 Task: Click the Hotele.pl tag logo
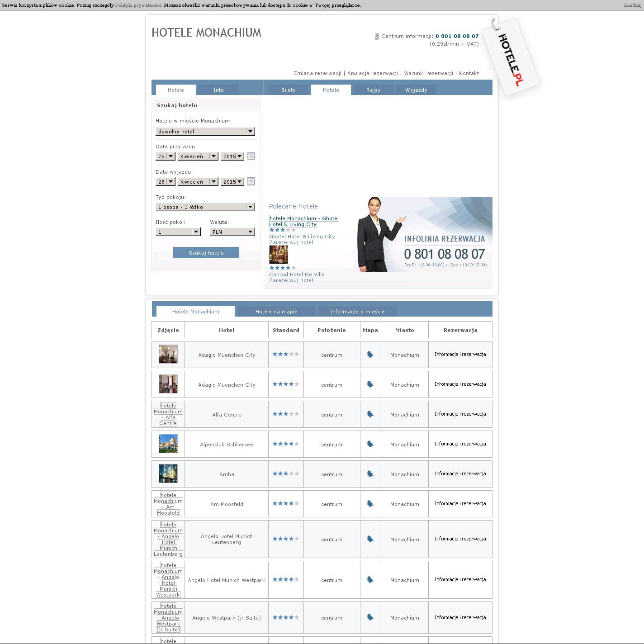(x=511, y=57)
